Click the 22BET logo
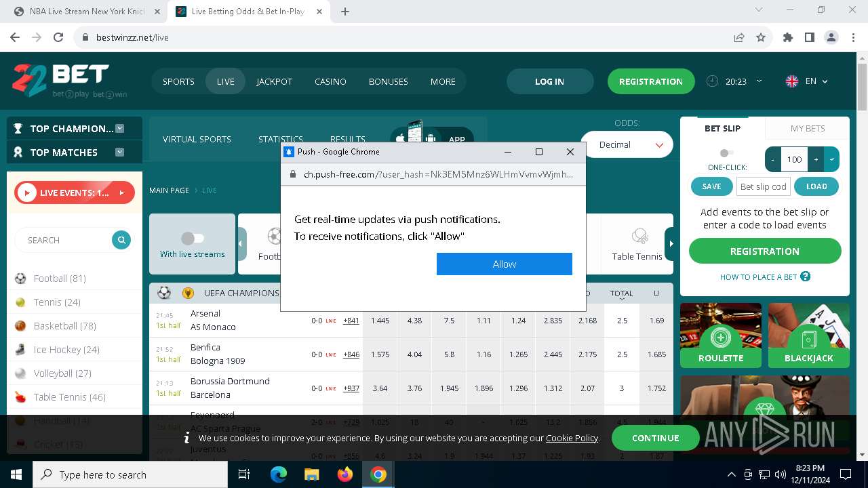Image resolution: width=868 pixels, height=488 pixels. point(69,81)
